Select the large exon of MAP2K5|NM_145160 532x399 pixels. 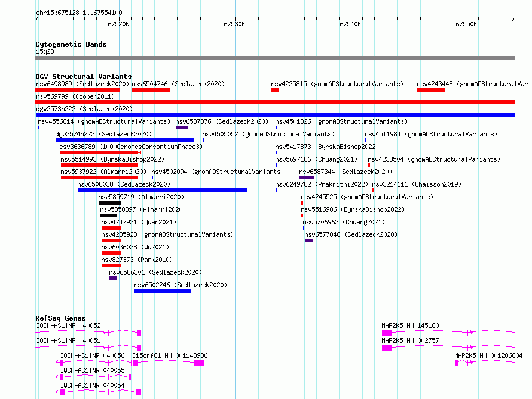click(386, 333)
